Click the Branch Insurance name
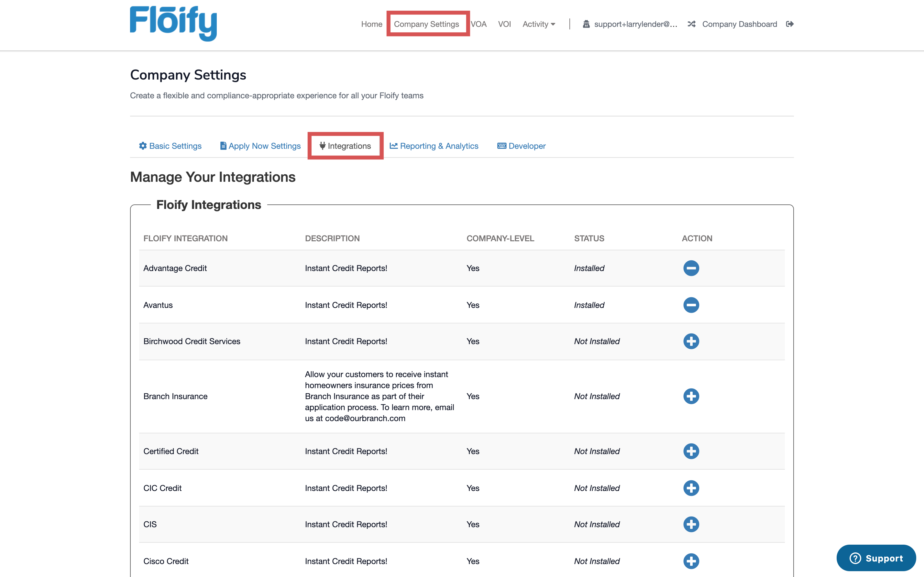This screenshot has width=924, height=577. pos(175,396)
